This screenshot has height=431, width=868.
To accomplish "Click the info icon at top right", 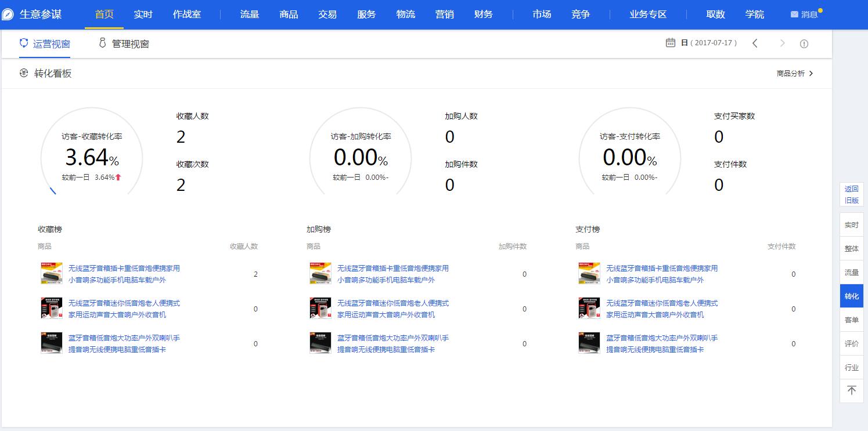I will 804,43.
